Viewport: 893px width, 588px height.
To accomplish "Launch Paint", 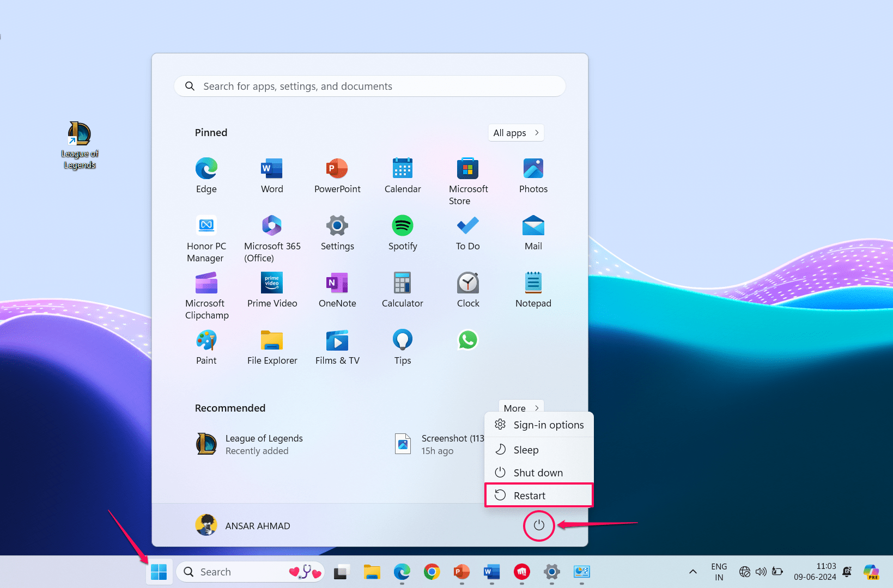I will point(206,347).
